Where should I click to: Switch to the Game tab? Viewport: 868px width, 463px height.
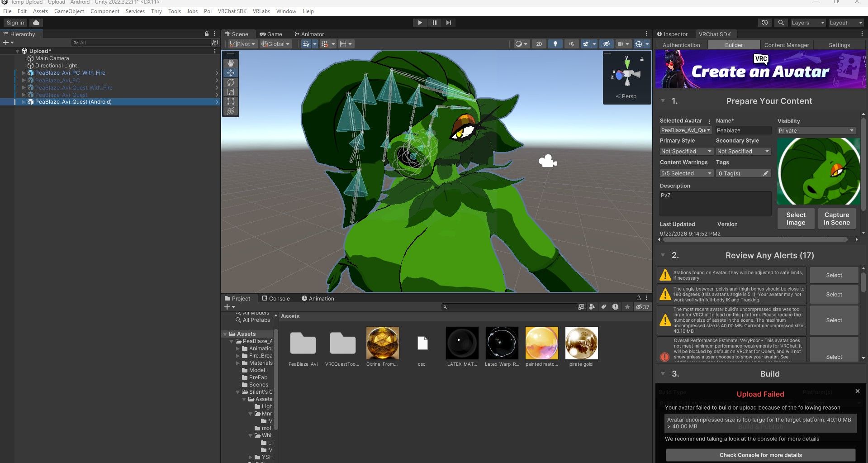point(271,34)
